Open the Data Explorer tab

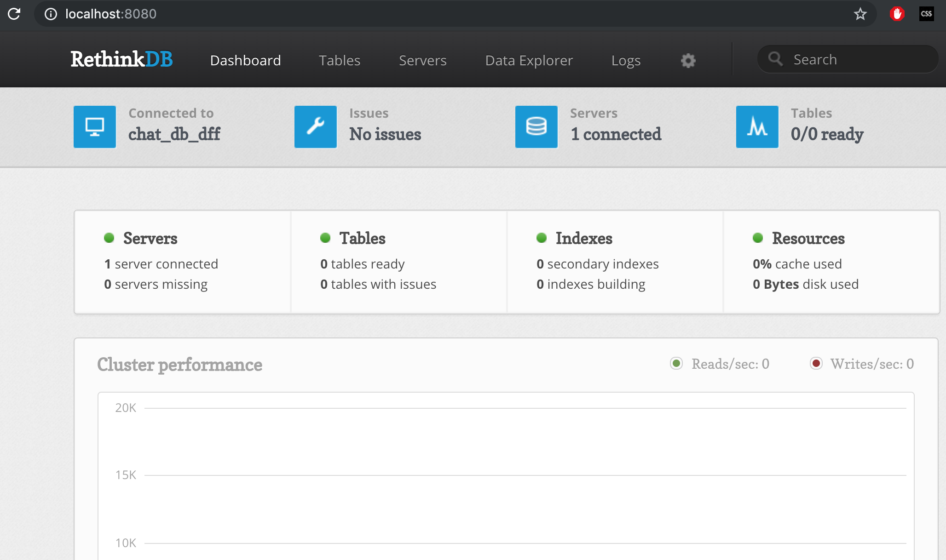(x=529, y=60)
